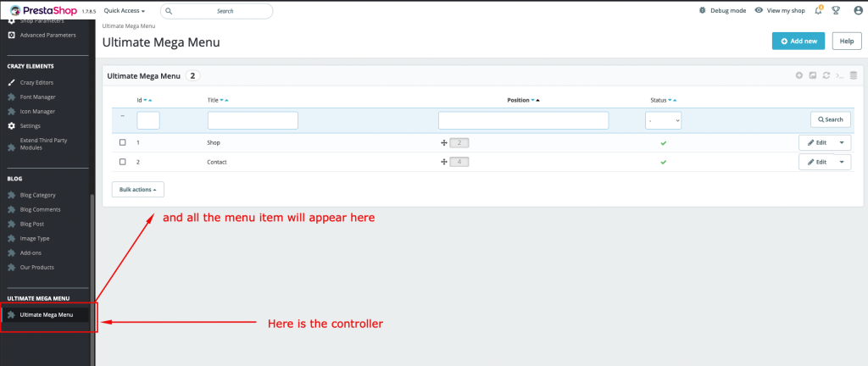Open the Status filter dropdown

click(663, 120)
